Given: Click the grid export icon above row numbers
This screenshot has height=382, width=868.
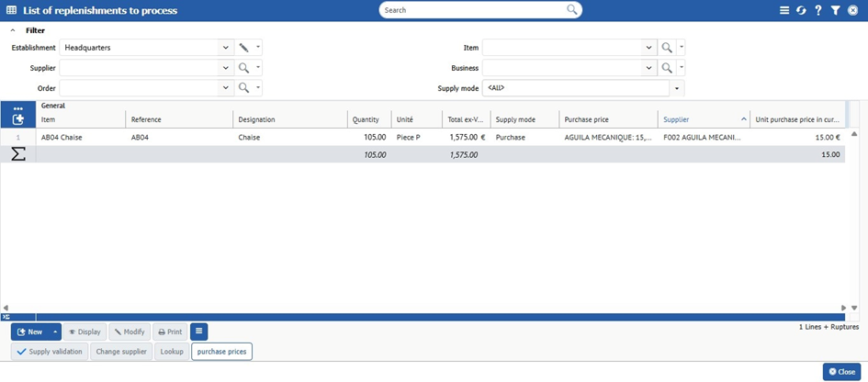Looking at the screenshot, I should pos(18,119).
